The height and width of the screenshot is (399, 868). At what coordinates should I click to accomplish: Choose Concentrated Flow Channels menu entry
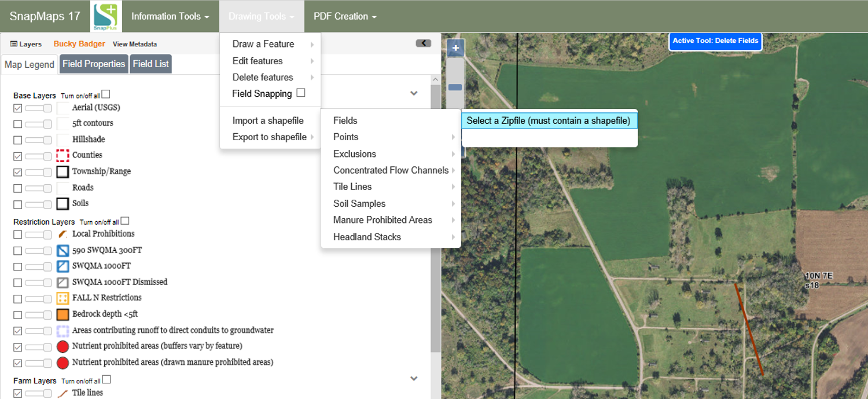(391, 170)
